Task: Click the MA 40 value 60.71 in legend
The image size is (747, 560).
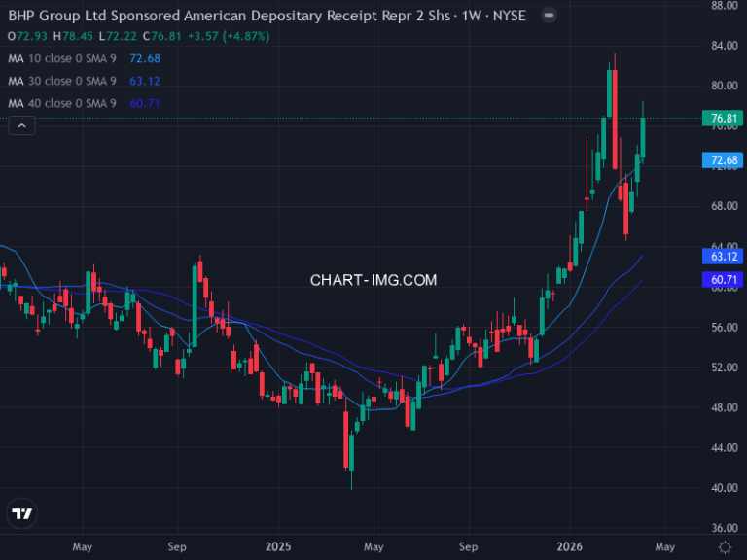Action: point(145,103)
